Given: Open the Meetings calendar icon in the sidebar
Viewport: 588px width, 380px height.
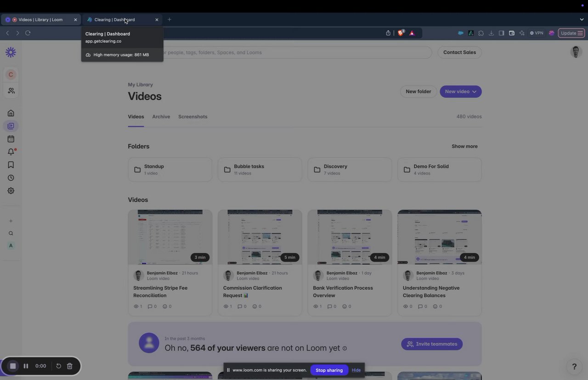Looking at the screenshot, I should 11,139.
